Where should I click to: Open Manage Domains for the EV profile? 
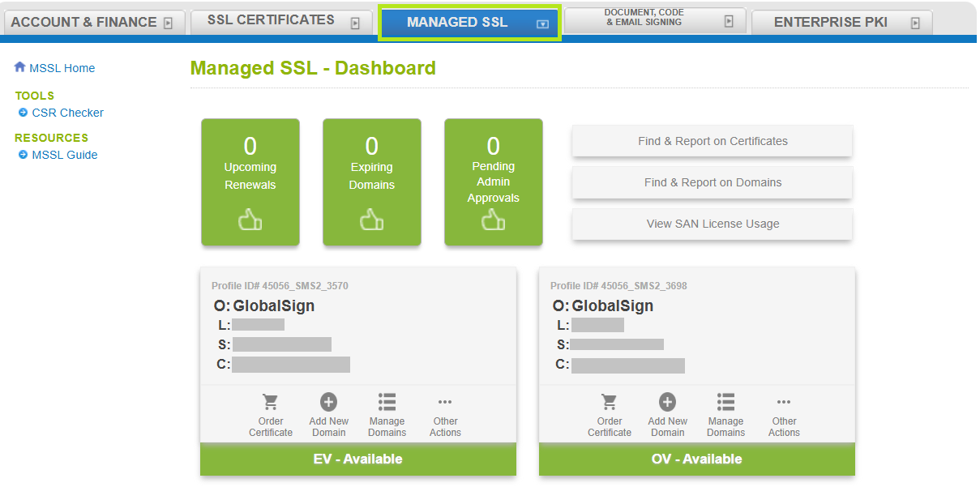[387, 413]
